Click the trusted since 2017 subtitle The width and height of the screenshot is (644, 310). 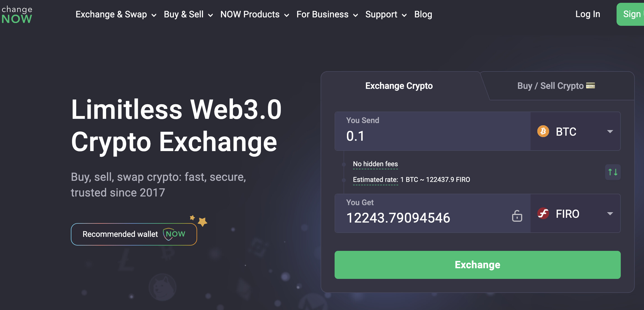click(118, 193)
